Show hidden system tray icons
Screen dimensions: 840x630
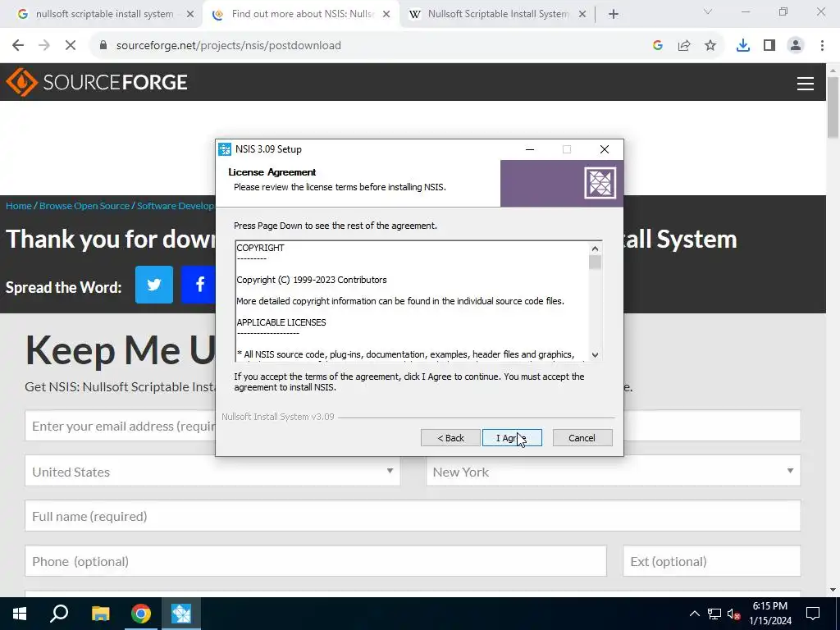point(694,614)
